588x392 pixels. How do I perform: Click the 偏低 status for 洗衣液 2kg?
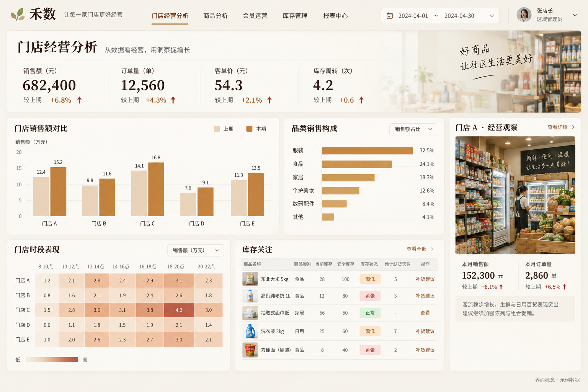click(370, 331)
